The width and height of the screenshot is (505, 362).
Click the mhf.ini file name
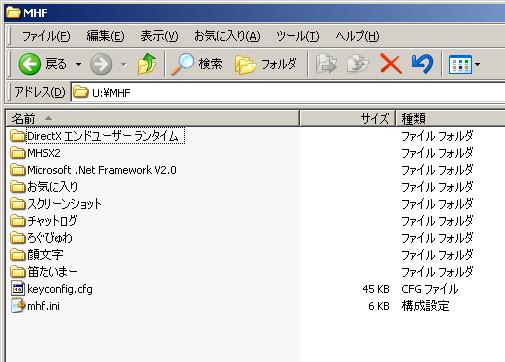click(43, 306)
